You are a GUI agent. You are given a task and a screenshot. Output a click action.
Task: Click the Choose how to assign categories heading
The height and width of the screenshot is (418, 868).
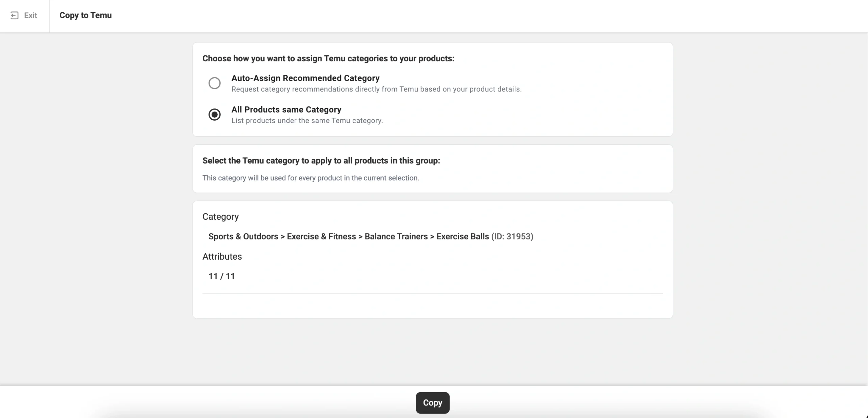(328, 58)
